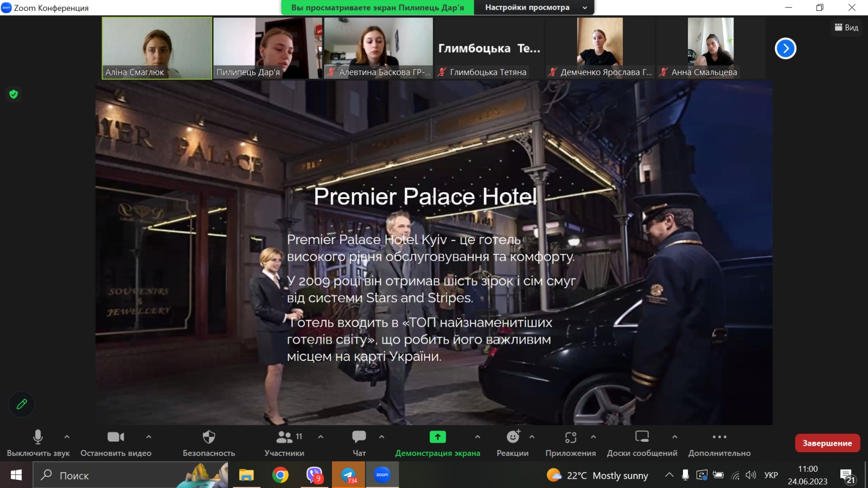Expand Приложения options arrow

point(593,436)
